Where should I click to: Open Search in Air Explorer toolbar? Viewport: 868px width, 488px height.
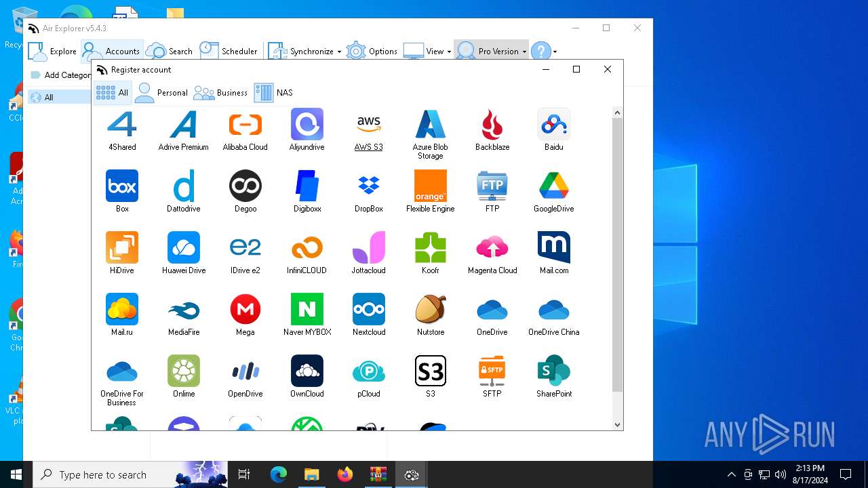[x=170, y=52]
